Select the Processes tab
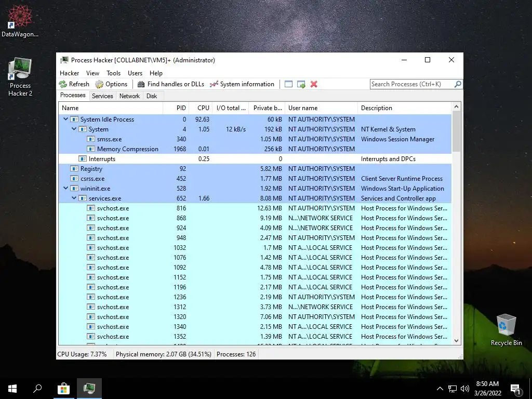Screen dimensions: 532x399 pyautogui.click(x=73, y=95)
